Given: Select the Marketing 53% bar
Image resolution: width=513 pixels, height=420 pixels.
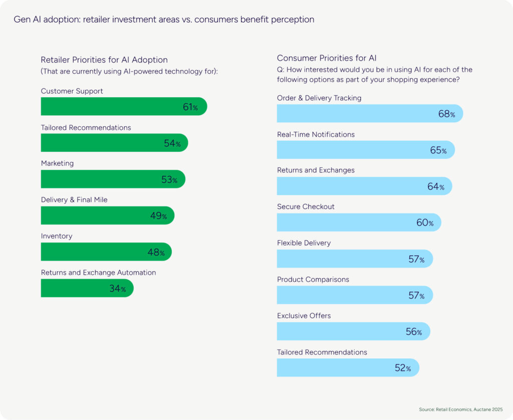Looking at the screenshot, I should point(113,179).
